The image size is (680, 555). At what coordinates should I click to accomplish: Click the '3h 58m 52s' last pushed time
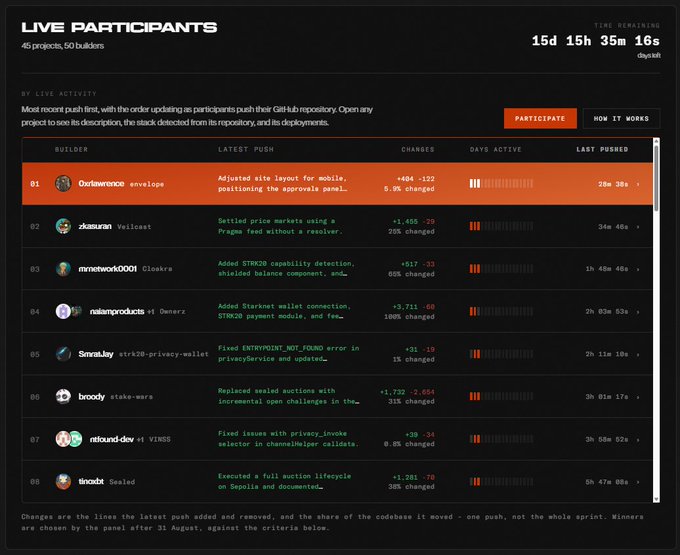pos(607,439)
